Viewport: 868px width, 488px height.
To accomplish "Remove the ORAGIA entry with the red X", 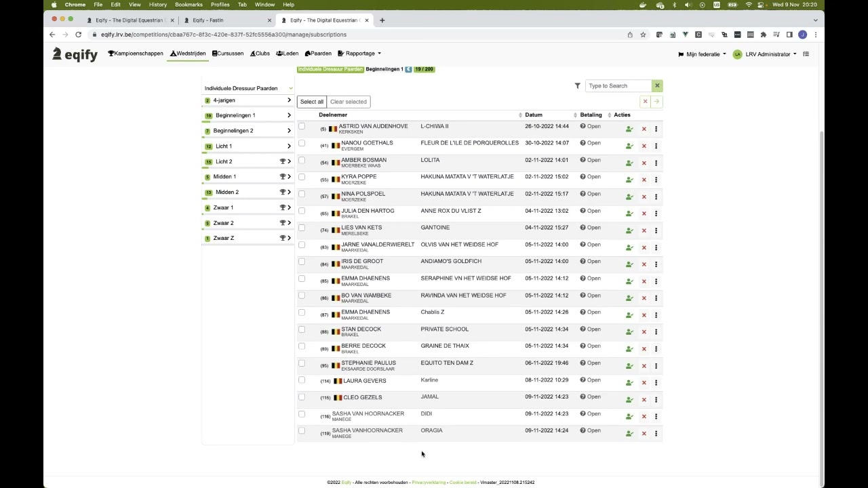I will pos(644,434).
